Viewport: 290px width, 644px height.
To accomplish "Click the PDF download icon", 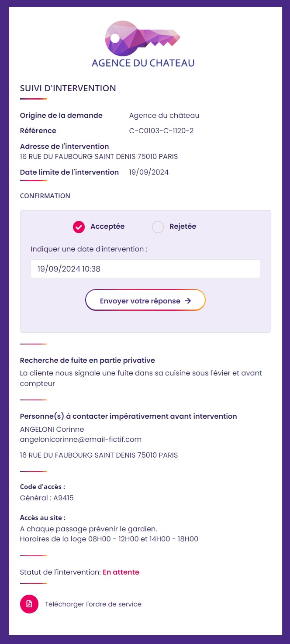I will coord(29,604).
